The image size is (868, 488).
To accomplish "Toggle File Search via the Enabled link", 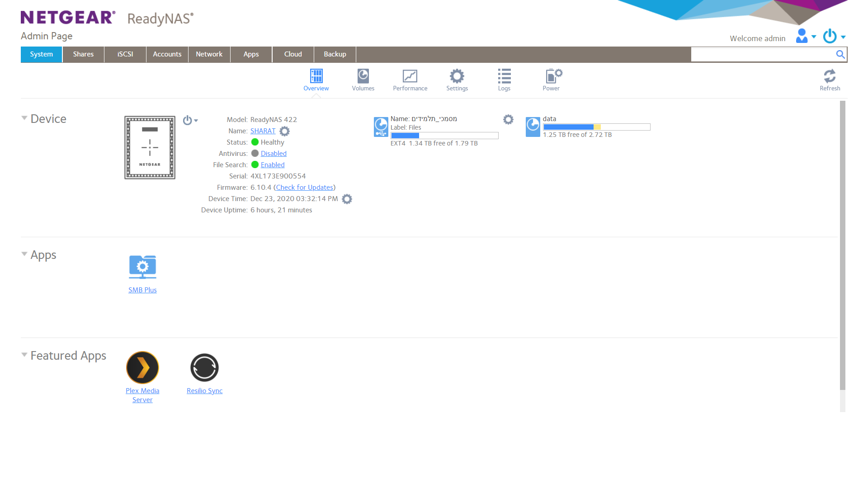I will coord(272,165).
